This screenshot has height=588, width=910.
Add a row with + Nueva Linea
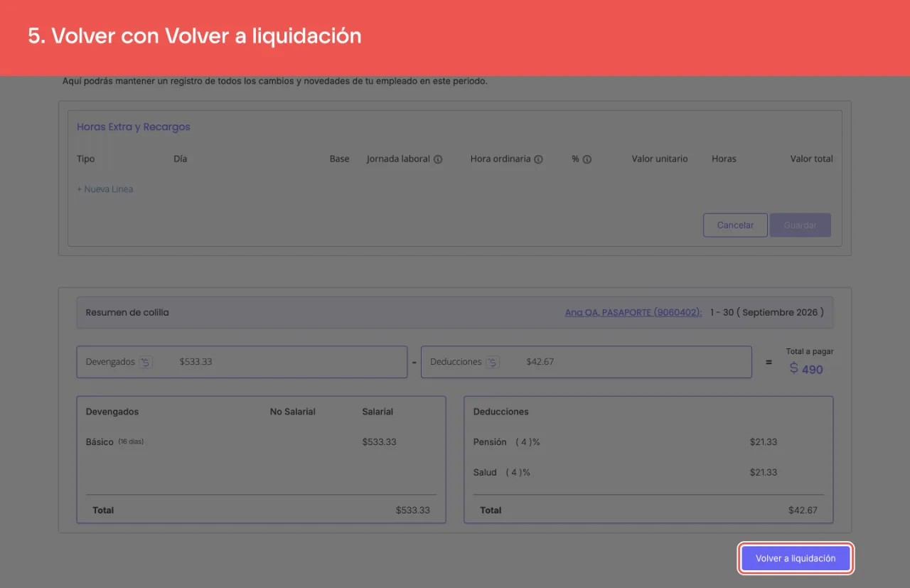105,189
